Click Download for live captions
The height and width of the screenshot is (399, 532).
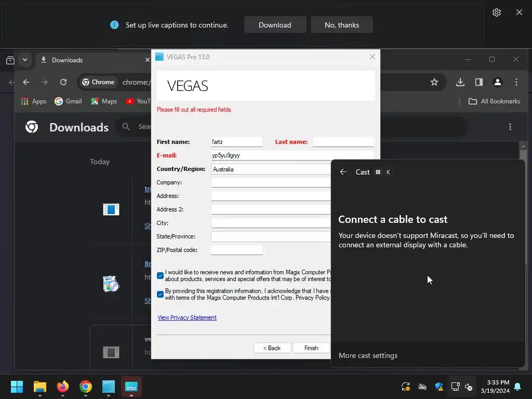pyautogui.click(x=275, y=25)
